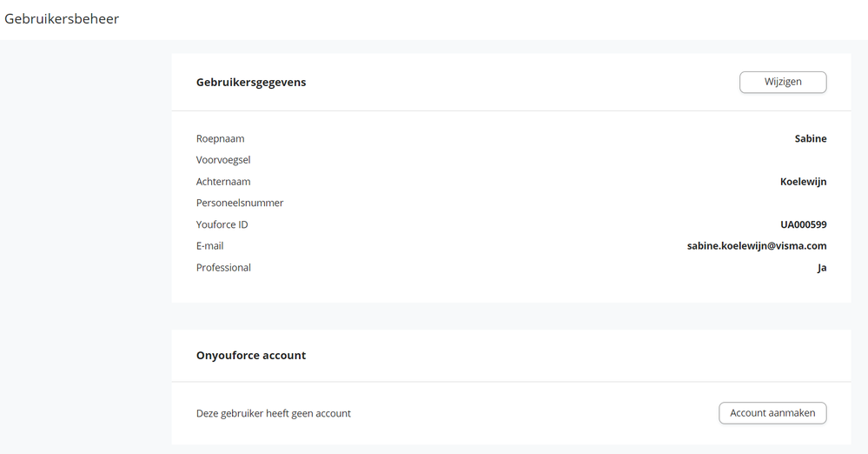The height and width of the screenshot is (454, 868).
Task: Click the divider line below Onyouforce account heading
Action: (511, 382)
